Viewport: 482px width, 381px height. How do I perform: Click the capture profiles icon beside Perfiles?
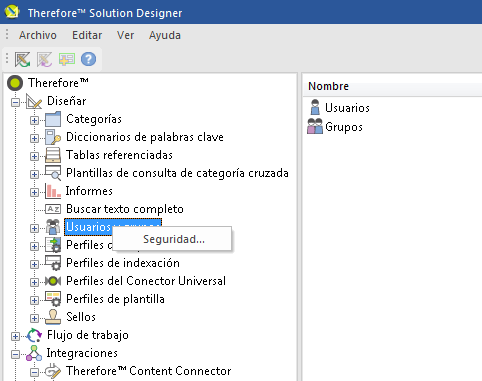click(x=53, y=245)
